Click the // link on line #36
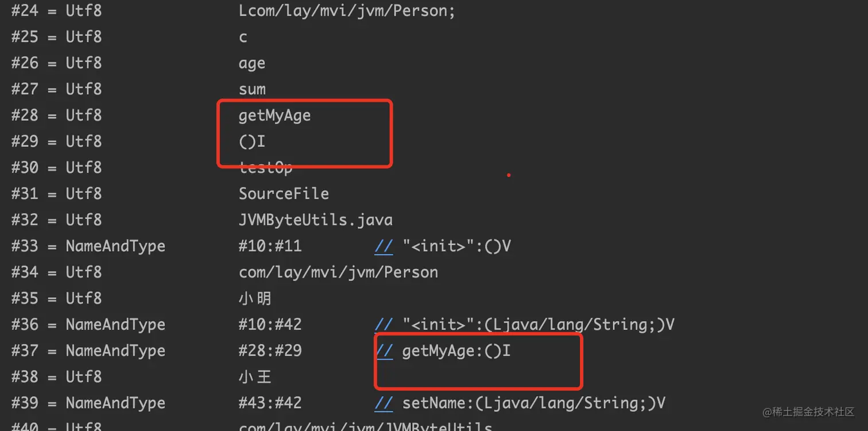The width and height of the screenshot is (868, 431). click(383, 325)
